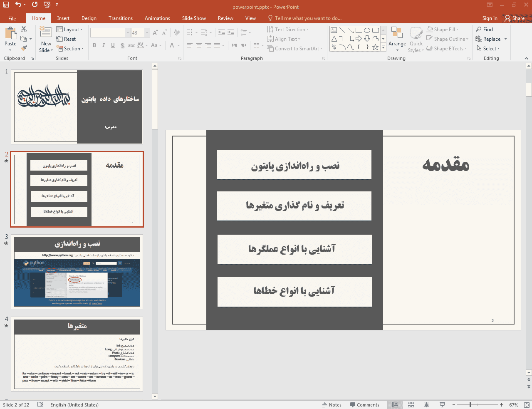This screenshot has height=409, width=532.
Task: Select the star shape in shapes gallery
Action: coord(375,47)
